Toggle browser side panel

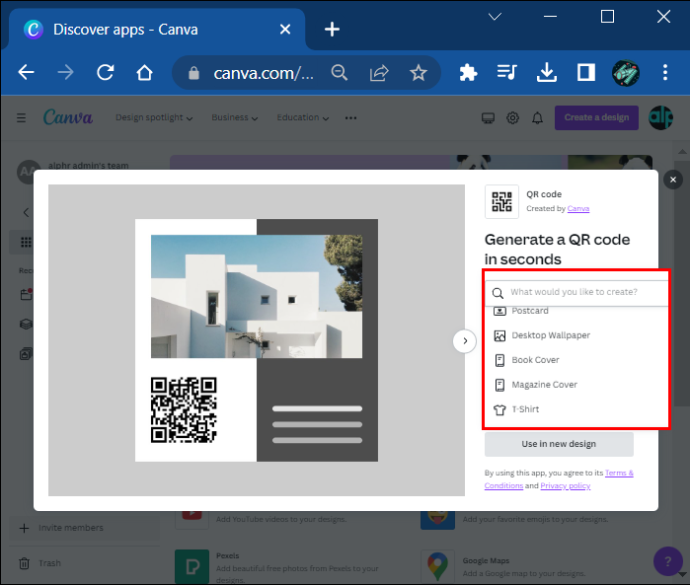point(586,72)
